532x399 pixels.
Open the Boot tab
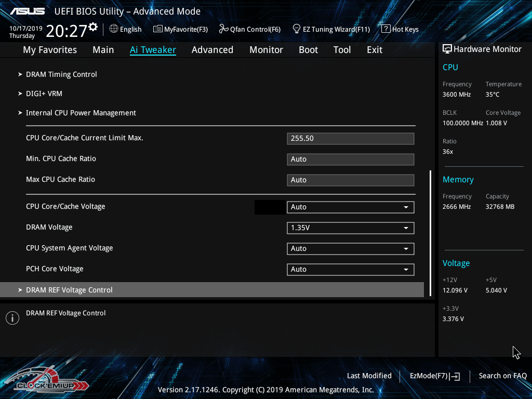coord(308,50)
